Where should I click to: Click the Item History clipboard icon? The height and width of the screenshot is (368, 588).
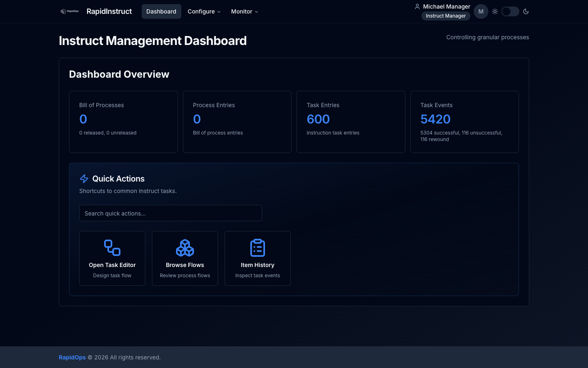258,248
